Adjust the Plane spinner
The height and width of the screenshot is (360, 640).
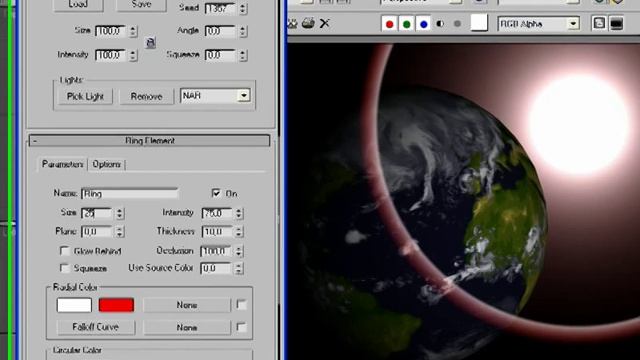pyautogui.click(x=120, y=232)
